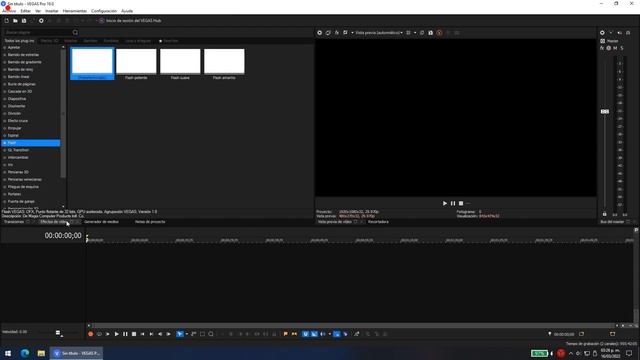This screenshot has width=640, height=360.
Task: Stop the video preview
Action: point(461,203)
